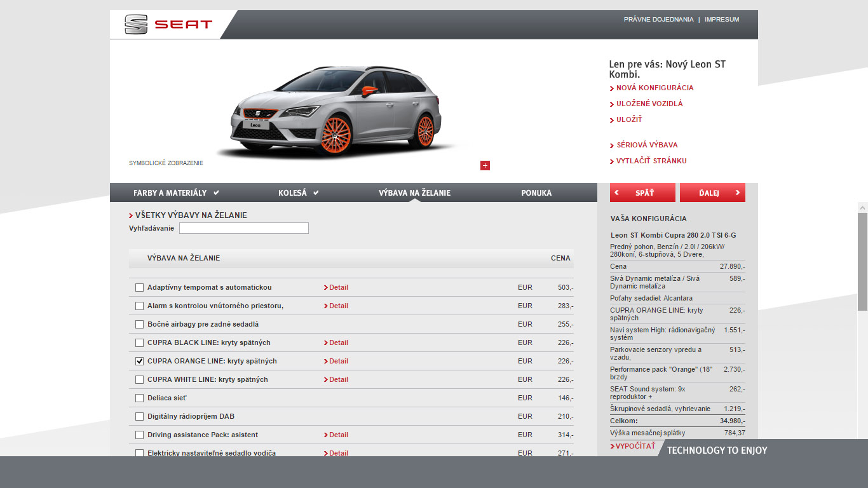Viewport: 868px width, 488px height.
Task: Click the Vyhľadávanie search field
Action: click(x=244, y=228)
